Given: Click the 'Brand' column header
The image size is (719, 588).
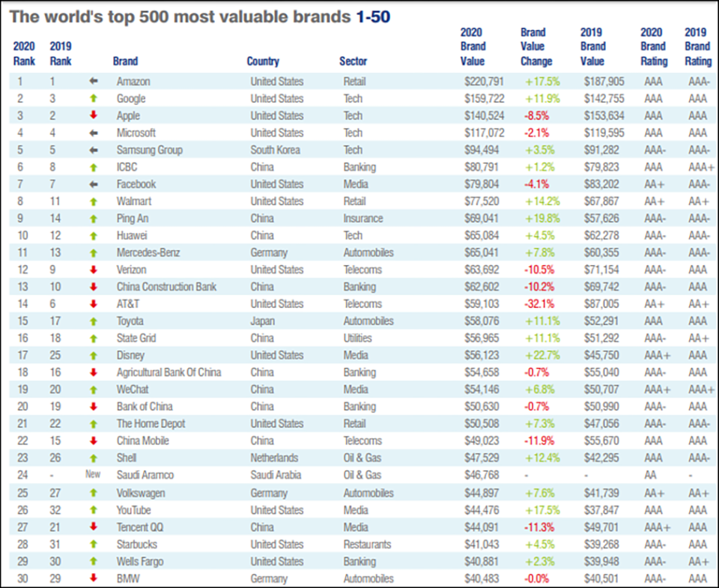Looking at the screenshot, I should tap(125, 61).
